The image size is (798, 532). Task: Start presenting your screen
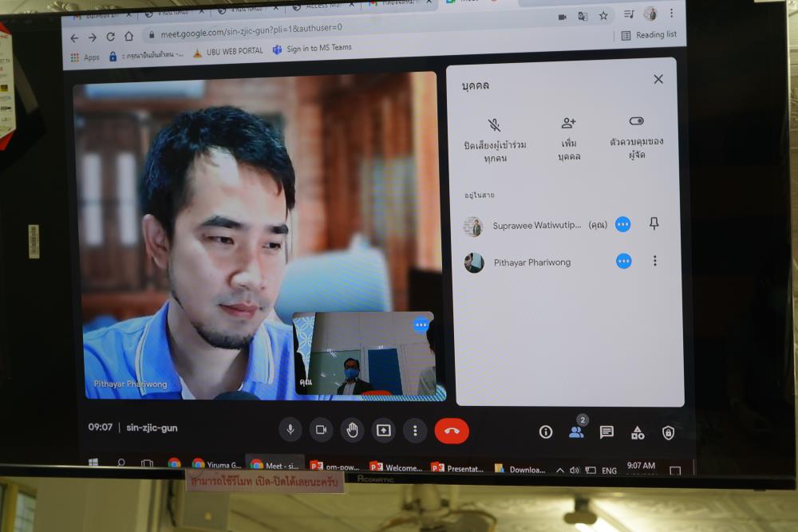point(384,431)
